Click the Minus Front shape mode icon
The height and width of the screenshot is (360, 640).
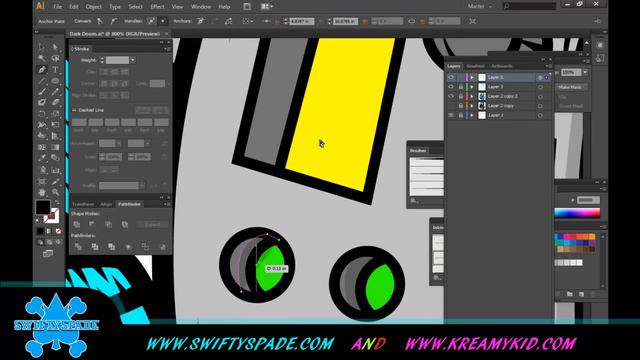click(92, 224)
